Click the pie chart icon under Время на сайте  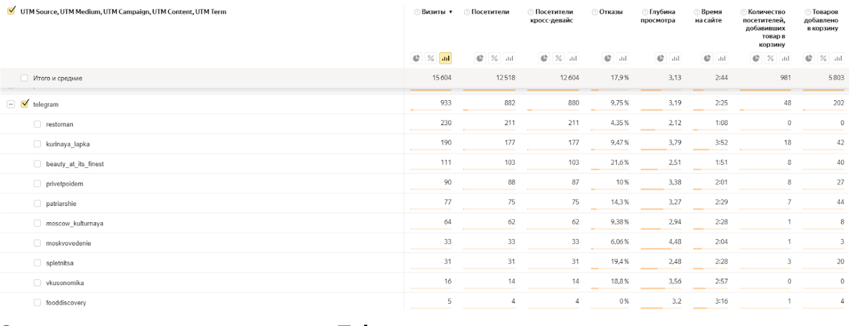tap(707, 58)
